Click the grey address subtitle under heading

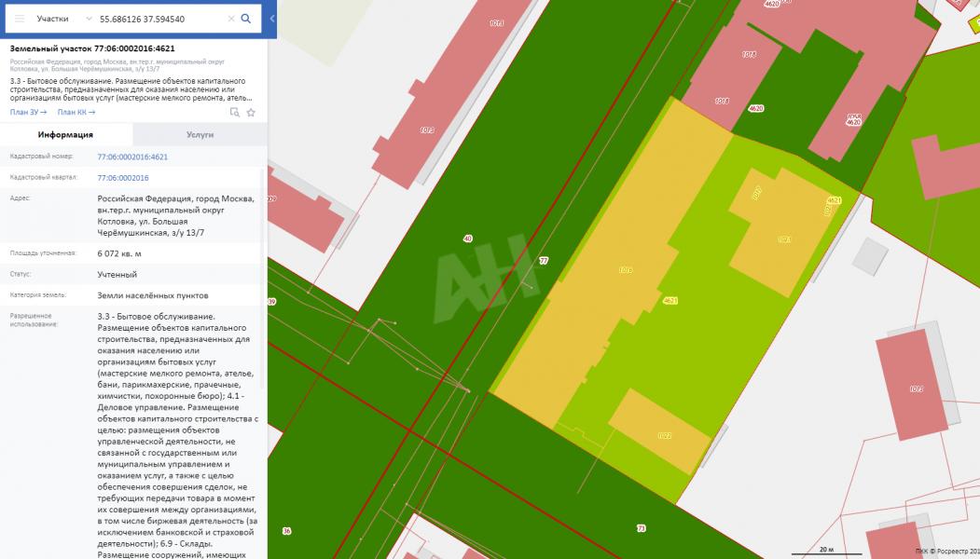(117, 65)
